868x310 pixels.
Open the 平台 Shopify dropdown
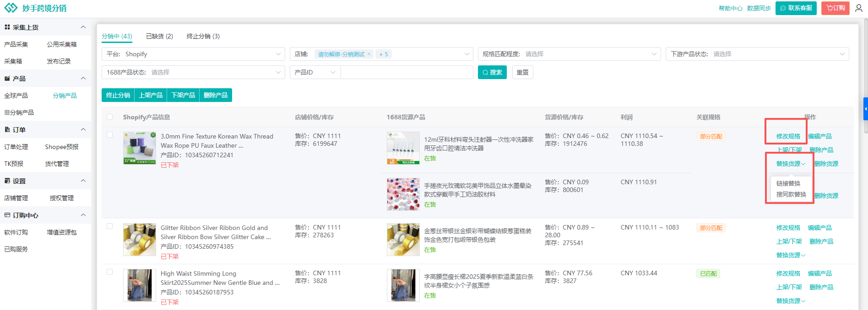(193, 54)
